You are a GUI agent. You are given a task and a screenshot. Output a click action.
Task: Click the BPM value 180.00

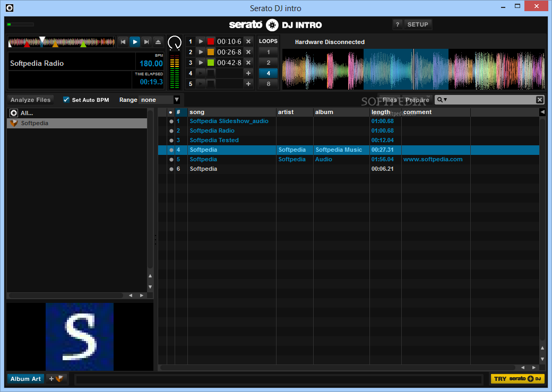151,64
